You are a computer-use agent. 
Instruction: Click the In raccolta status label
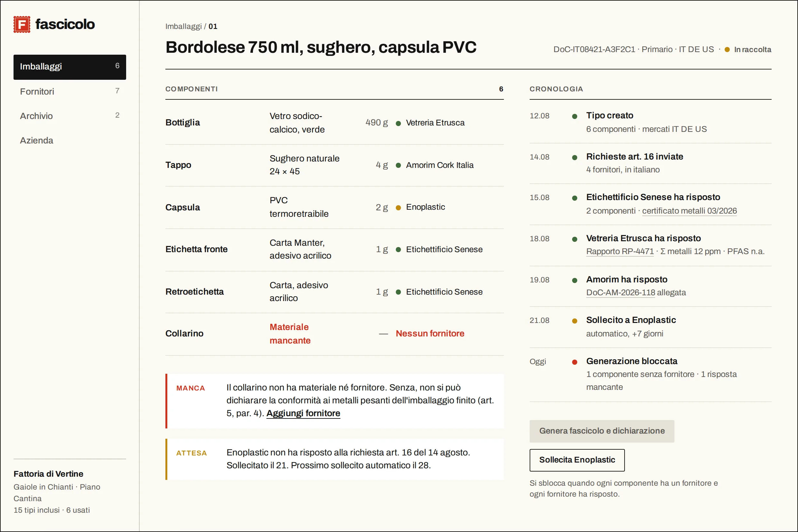753,50
